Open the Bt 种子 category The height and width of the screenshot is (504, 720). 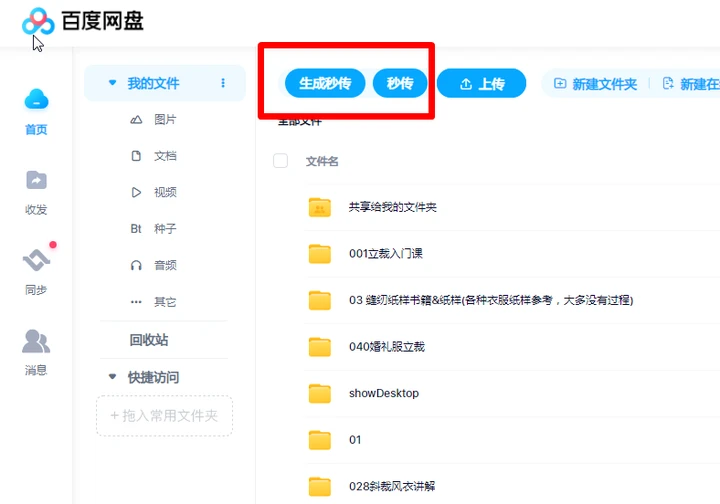(x=153, y=229)
